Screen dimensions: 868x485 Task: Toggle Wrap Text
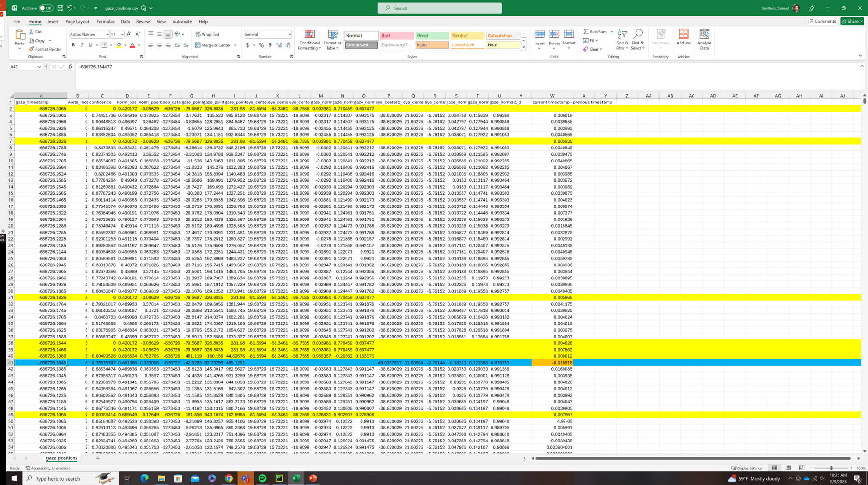pyautogui.click(x=208, y=34)
